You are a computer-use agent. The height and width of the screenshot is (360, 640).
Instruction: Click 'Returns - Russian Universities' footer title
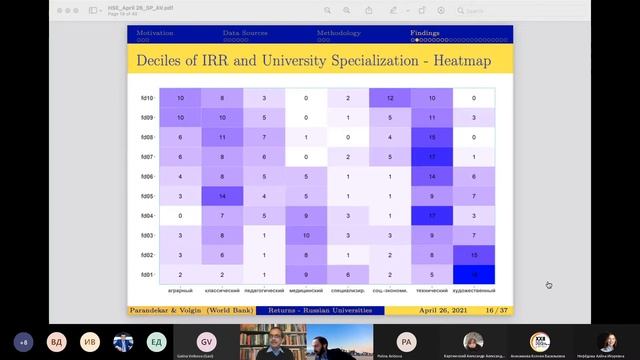pos(320,310)
